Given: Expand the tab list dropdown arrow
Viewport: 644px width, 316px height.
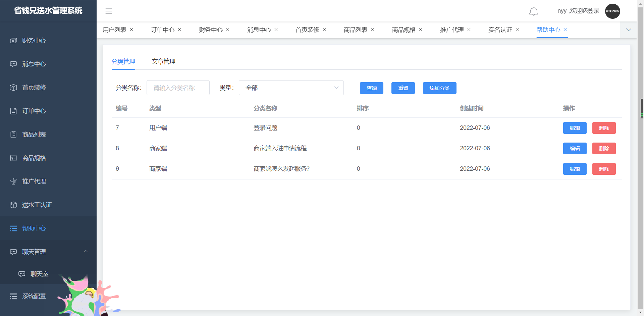Looking at the screenshot, I should click(628, 30).
